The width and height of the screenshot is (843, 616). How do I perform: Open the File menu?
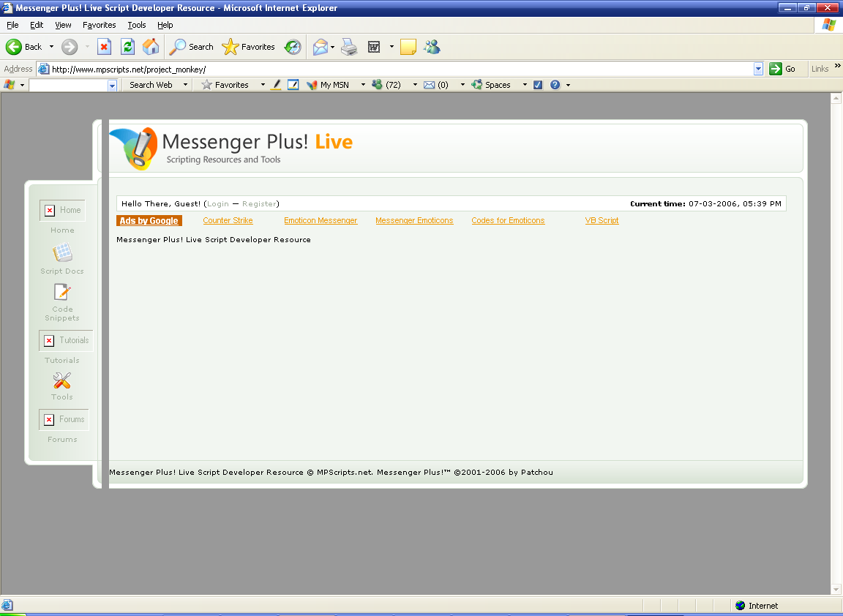coord(12,25)
